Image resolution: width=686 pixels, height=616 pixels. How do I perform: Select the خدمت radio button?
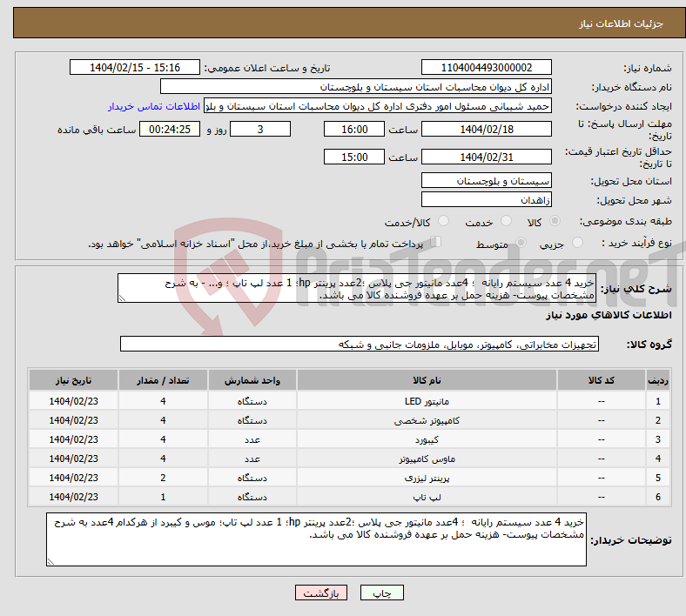point(506,221)
